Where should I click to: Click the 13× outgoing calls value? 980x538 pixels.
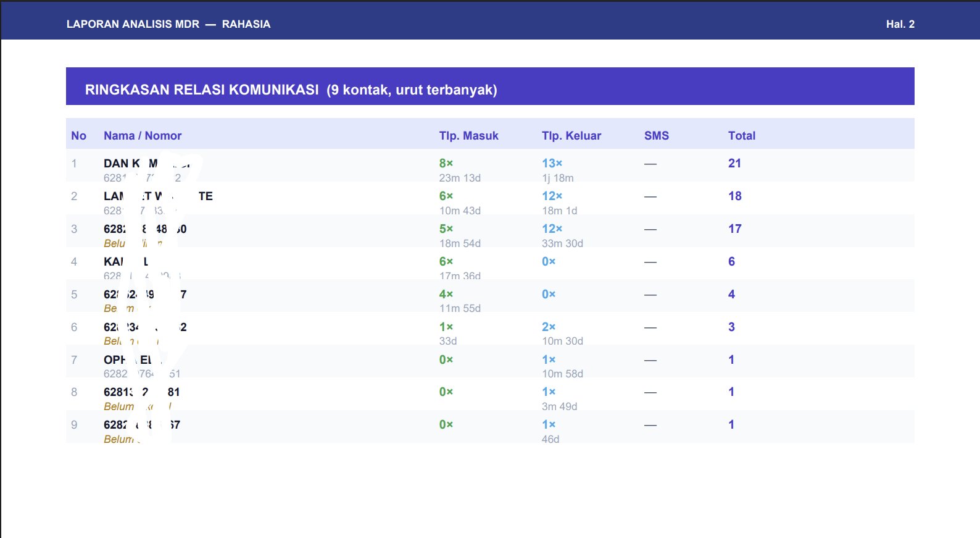(552, 164)
